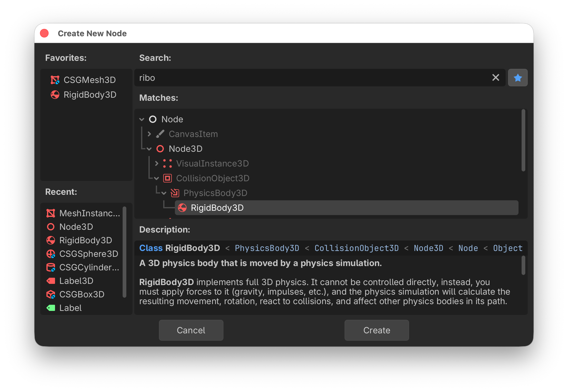Select the CSGMesh3D favorite icon
The height and width of the screenshot is (392, 568).
(x=55, y=80)
